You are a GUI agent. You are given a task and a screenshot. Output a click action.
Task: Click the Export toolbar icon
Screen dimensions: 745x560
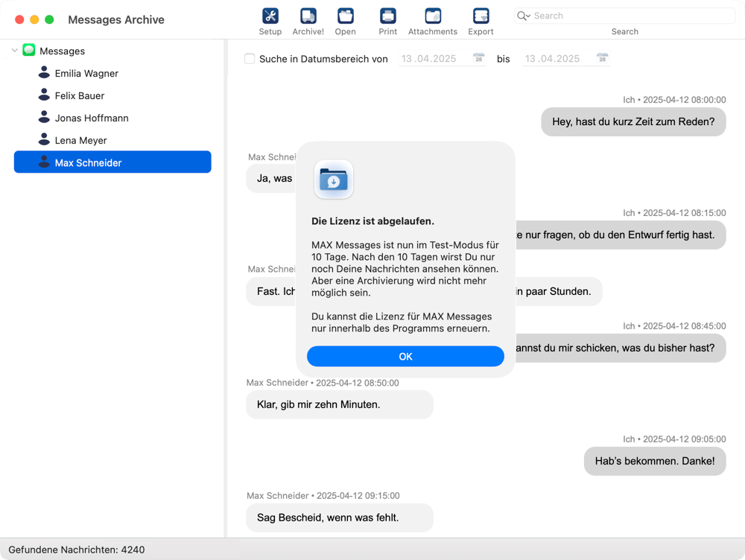point(481,16)
